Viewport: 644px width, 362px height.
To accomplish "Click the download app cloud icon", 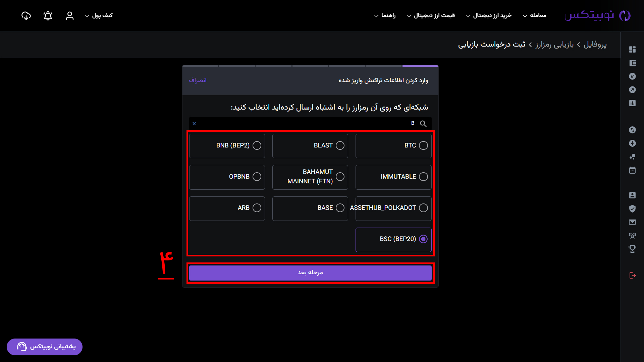I will coord(26,16).
